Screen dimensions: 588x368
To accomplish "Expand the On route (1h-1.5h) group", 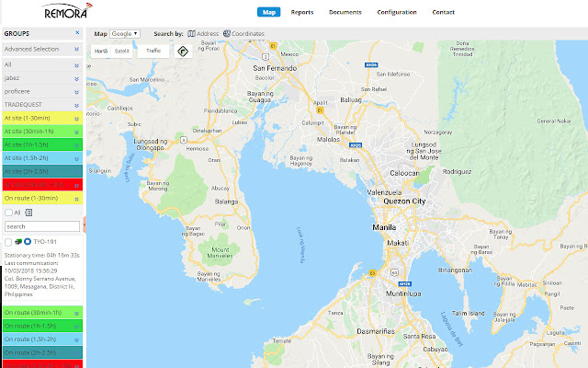I will [x=76, y=327].
